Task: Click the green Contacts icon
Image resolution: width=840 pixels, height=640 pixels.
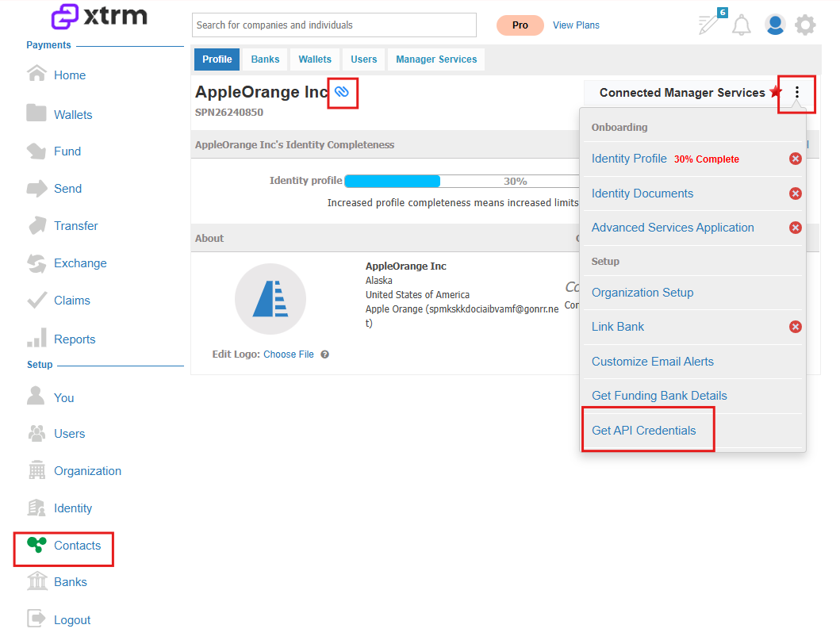Action: 36,545
